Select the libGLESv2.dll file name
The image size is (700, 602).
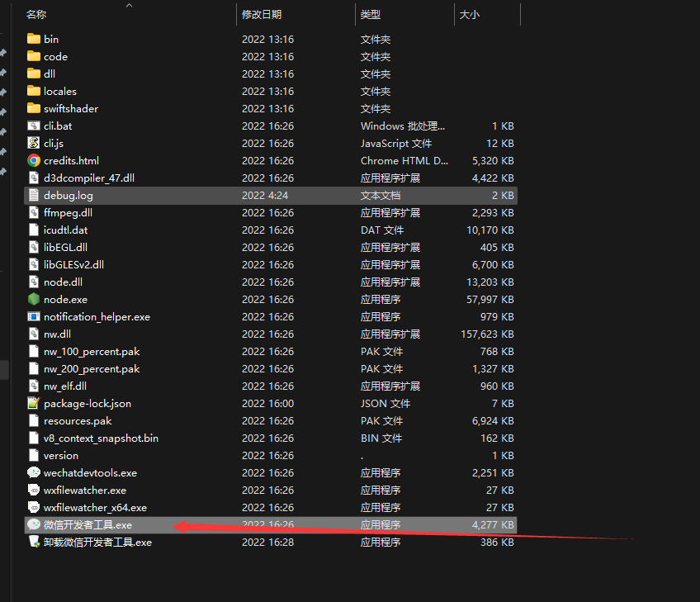pyautogui.click(x=73, y=265)
